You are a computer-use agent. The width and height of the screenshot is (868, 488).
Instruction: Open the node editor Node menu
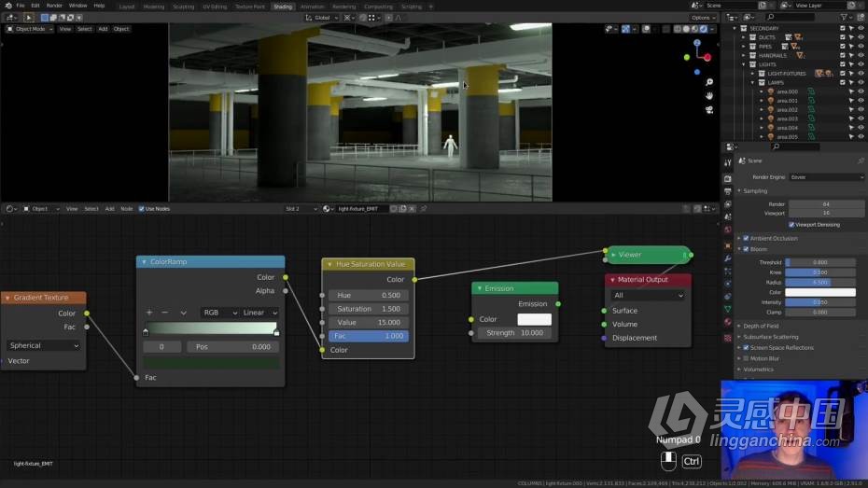coord(127,209)
